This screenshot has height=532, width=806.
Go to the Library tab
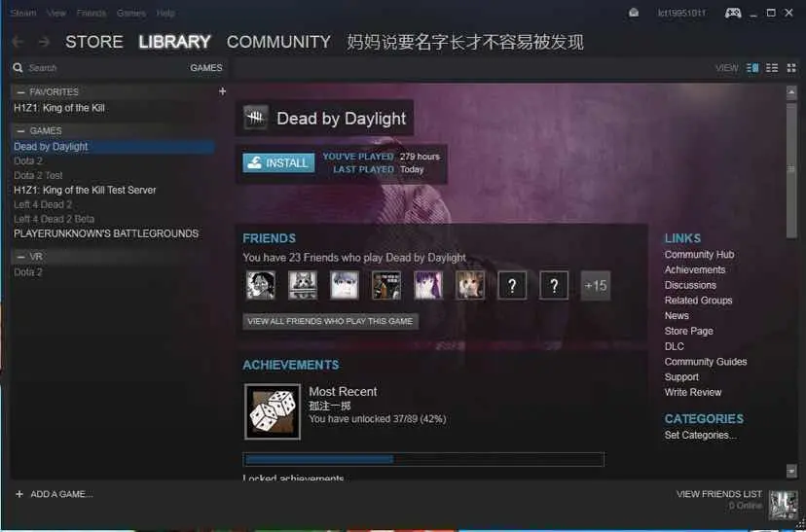[x=175, y=42]
